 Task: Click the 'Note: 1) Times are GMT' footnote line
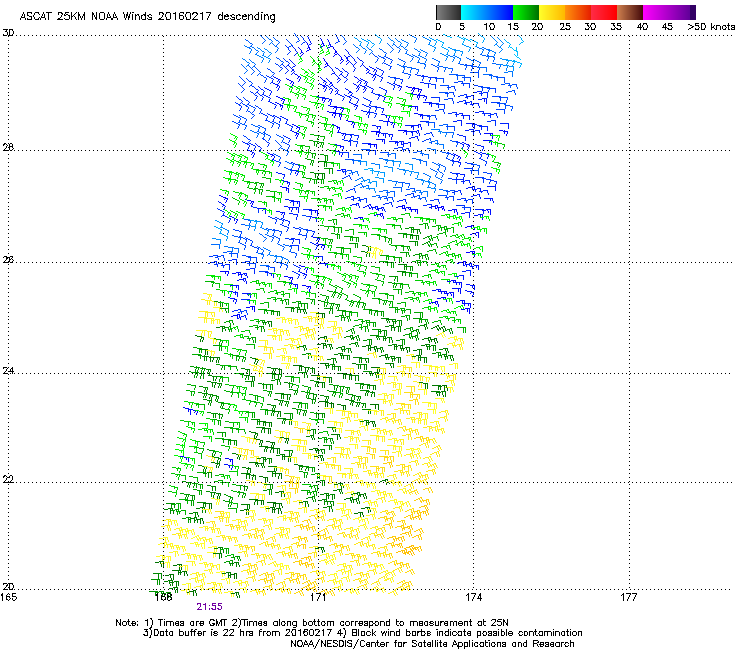[312, 623]
